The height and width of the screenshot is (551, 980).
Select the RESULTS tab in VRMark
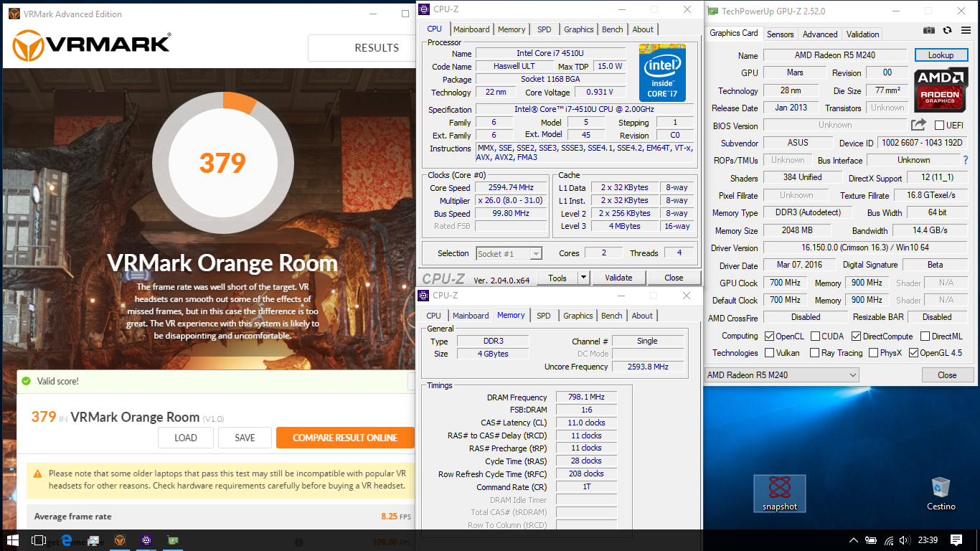tap(362, 48)
